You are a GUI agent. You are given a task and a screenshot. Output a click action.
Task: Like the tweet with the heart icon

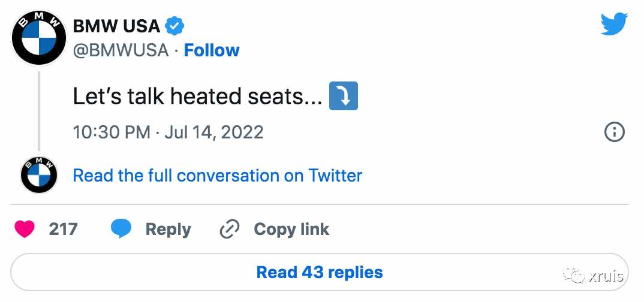[24, 229]
